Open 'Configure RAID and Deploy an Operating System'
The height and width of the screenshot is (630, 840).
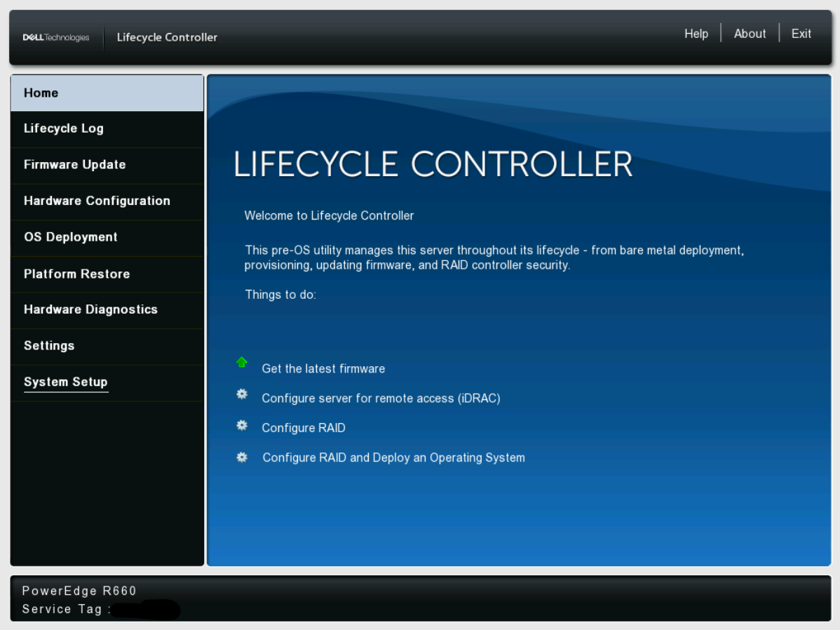tap(394, 458)
